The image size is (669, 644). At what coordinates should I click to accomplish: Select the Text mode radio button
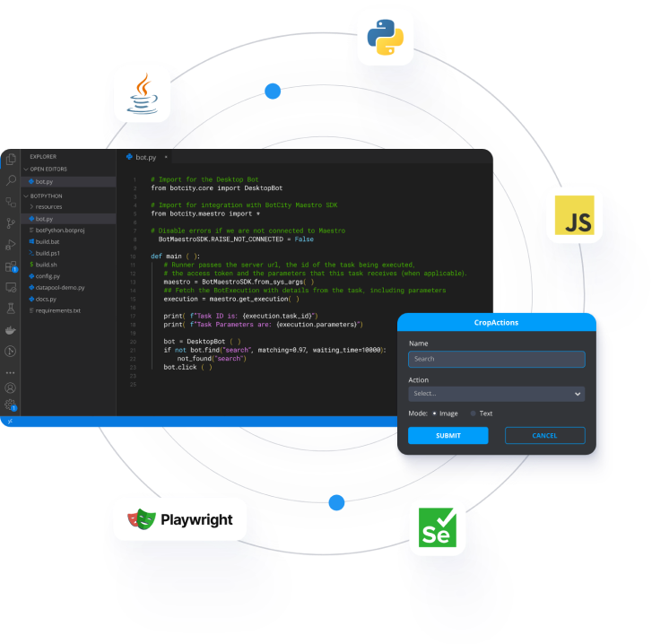[x=474, y=413]
